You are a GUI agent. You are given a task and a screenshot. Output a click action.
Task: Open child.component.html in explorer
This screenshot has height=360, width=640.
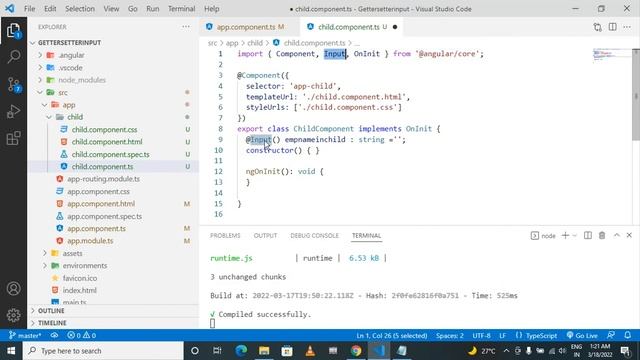[x=107, y=142]
